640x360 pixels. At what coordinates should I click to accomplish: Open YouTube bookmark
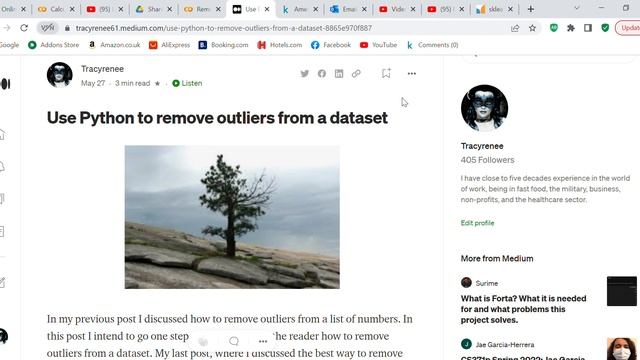point(378,45)
